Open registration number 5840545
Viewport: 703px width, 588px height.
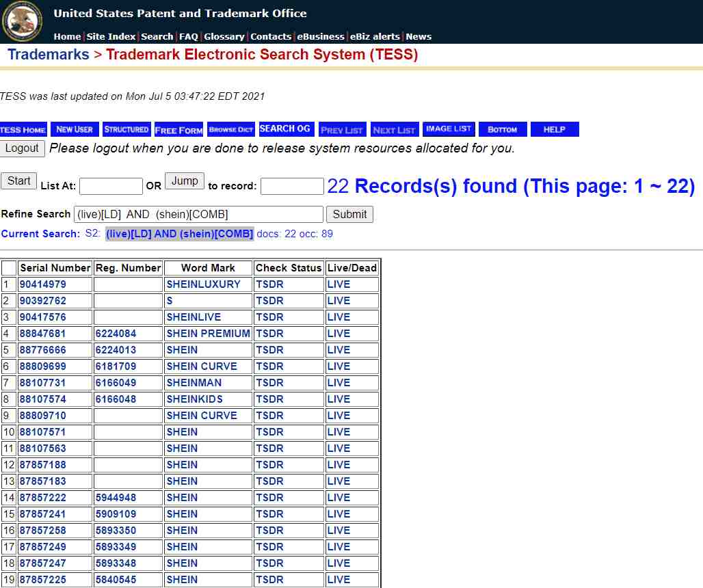point(116,580)
